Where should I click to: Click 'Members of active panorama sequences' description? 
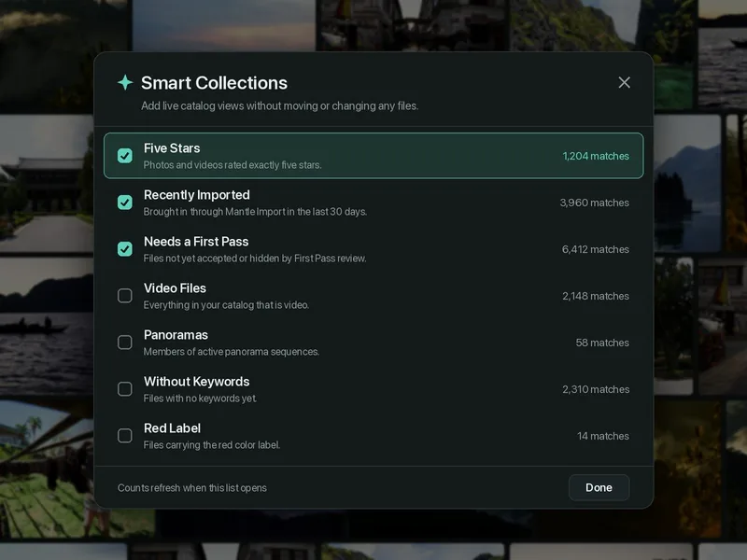click(232, 352)
